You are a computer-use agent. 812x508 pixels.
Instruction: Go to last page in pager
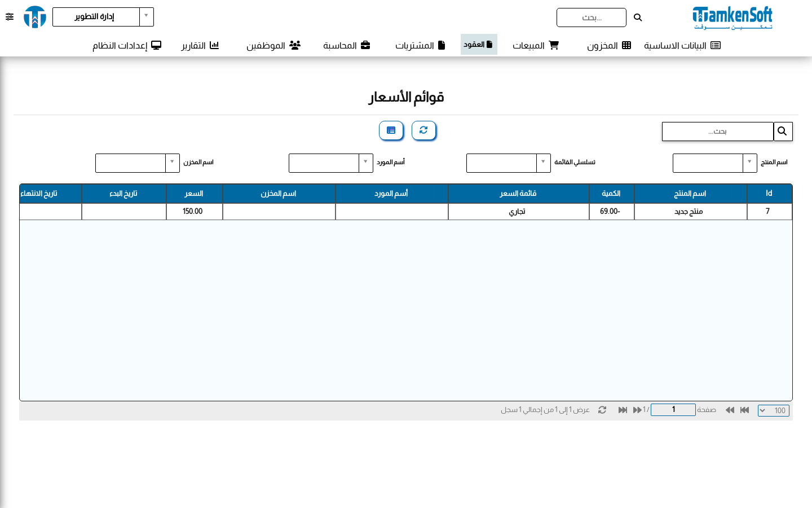point(623,410)
